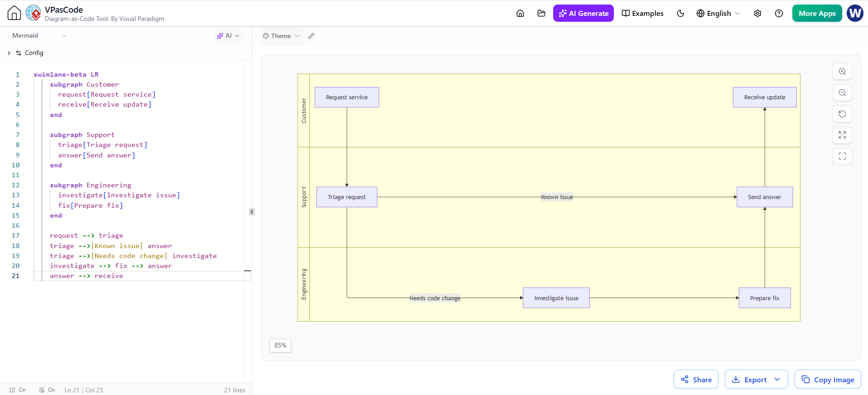The height and width of the screenshot is (395, 868).
Task: Click code line 'subgraph Customer'
Action: click(x=84, y=84)
